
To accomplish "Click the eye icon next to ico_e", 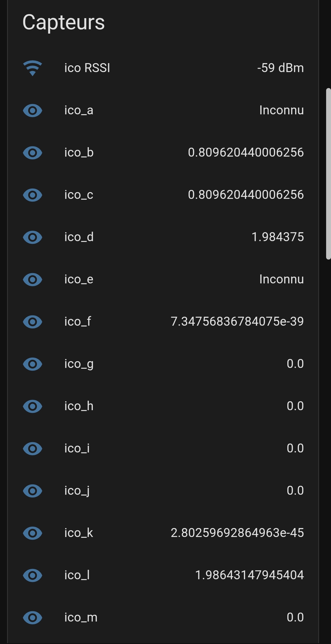I will (33, 280).
